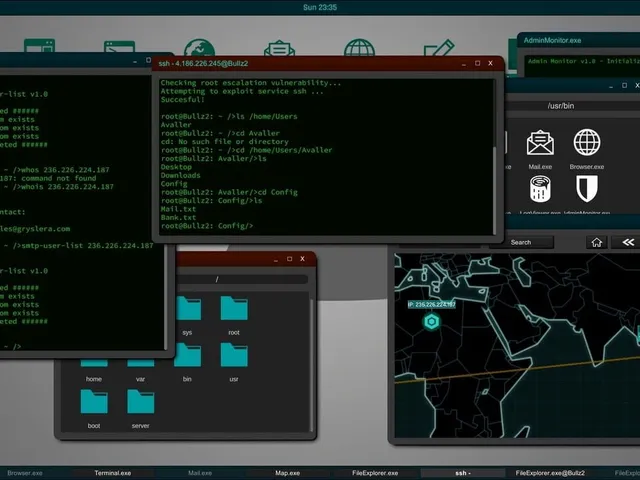Viewport: 640px width, 480px height.
Task: Open the terminal prompt desktop icon
Action: (x=119, y=47)
